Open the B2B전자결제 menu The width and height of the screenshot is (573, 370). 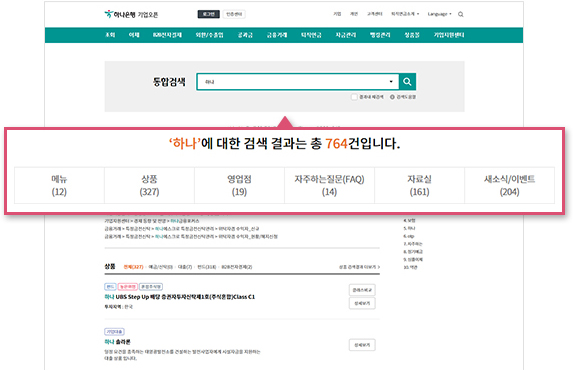point(167,35)
